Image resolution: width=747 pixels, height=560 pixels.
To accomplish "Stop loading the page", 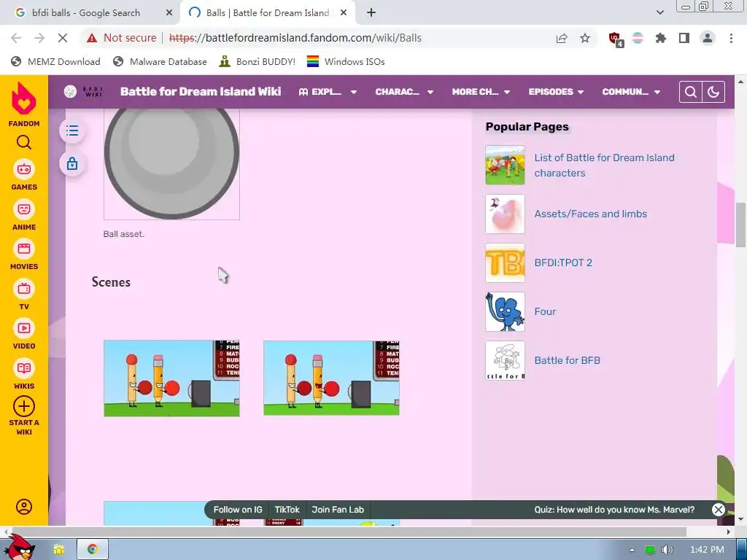I will click(x=63, y=38).
